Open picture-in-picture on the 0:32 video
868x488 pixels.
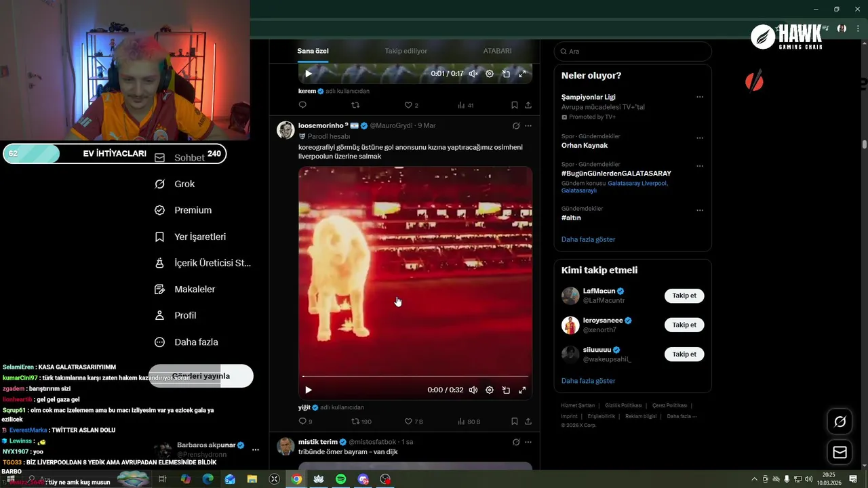[x=506, y=390]
